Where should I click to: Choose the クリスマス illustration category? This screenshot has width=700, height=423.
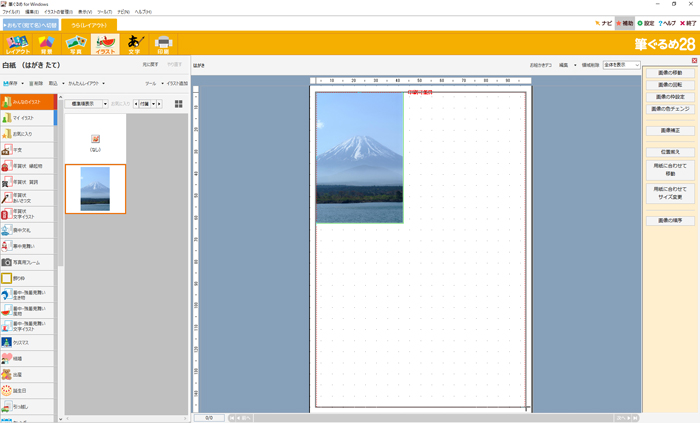(x=27, y=342)
